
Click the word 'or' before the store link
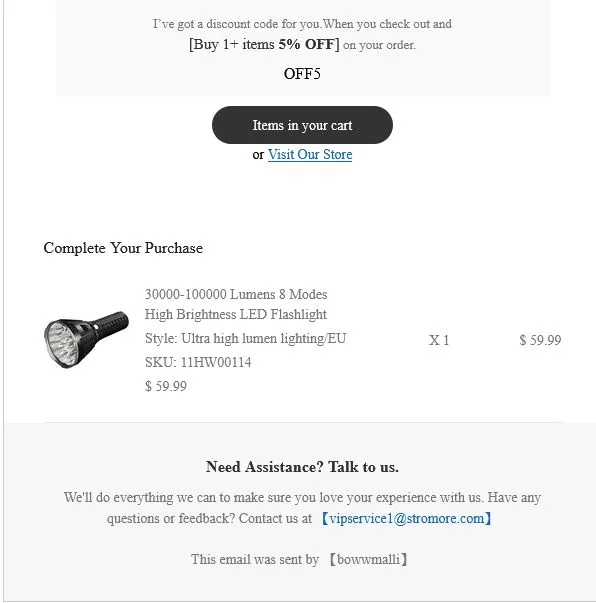pyautogui.click(x=258, y=155)
